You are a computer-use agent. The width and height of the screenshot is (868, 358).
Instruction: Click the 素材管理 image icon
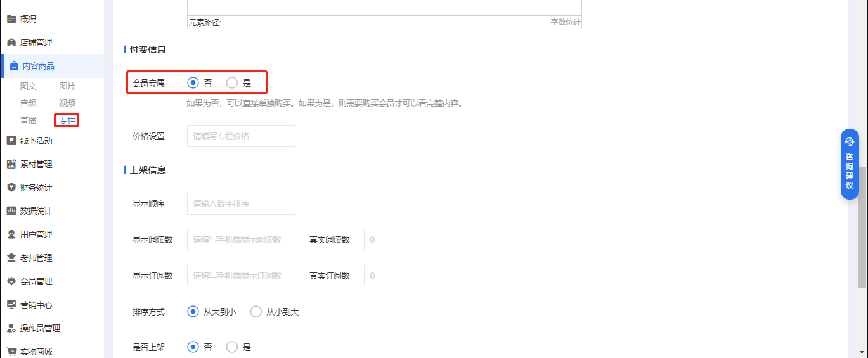click(11, 164)
